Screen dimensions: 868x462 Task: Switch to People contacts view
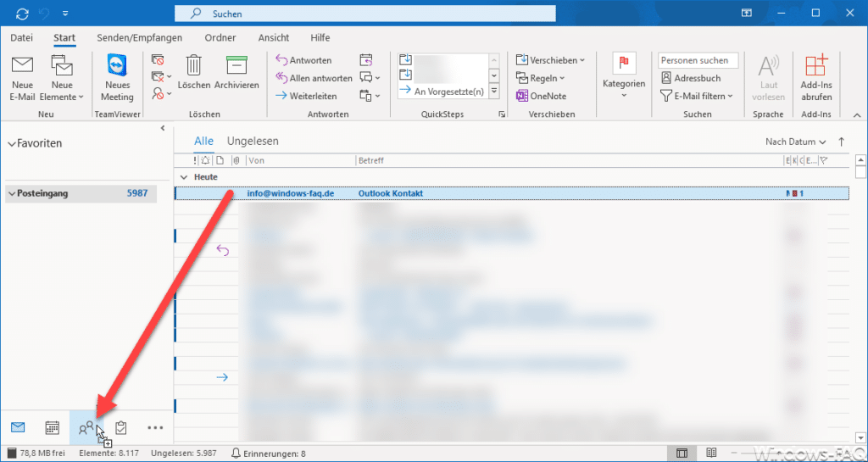tap(86, 427)
